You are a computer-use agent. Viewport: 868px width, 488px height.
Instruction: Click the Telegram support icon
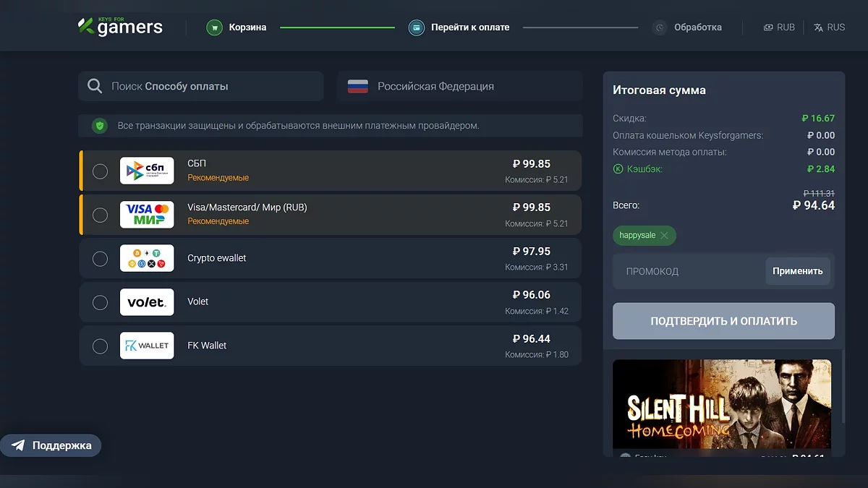click(18, 445)
